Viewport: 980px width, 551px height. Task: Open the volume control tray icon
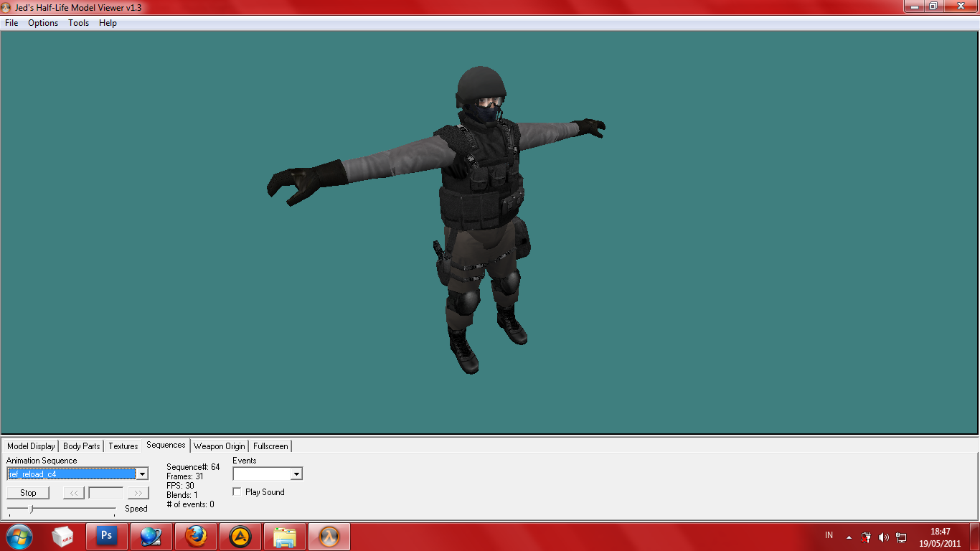[884, 537]
